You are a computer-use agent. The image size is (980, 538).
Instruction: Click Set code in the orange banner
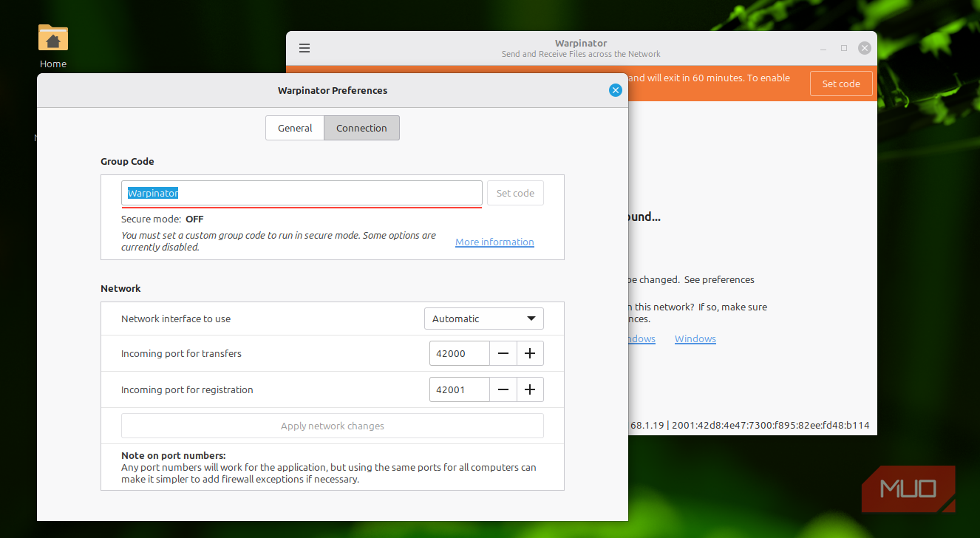841,84
